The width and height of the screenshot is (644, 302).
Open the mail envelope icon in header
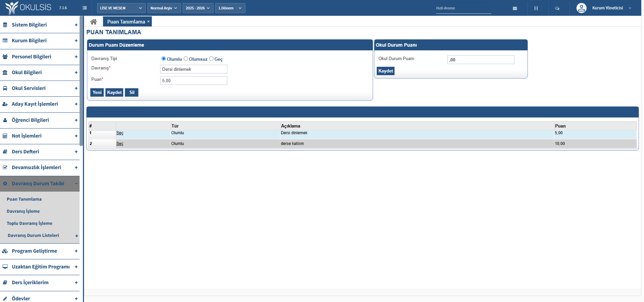[515, 8]
